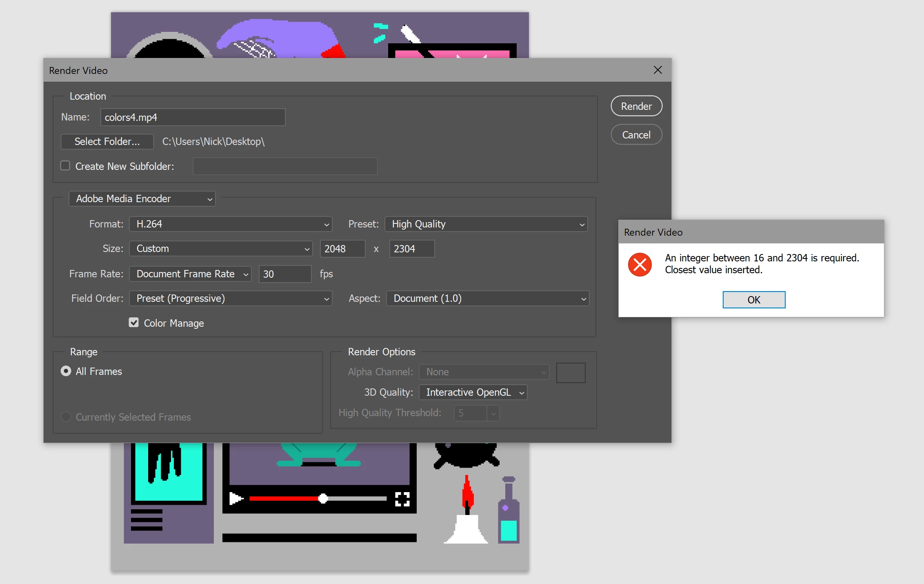924x584 pixels.
Task: Click the video width field showing 2048
Action: point(342,249)
